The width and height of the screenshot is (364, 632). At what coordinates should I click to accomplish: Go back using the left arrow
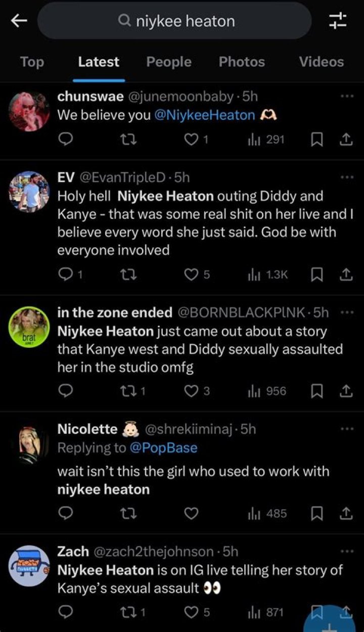19,21
